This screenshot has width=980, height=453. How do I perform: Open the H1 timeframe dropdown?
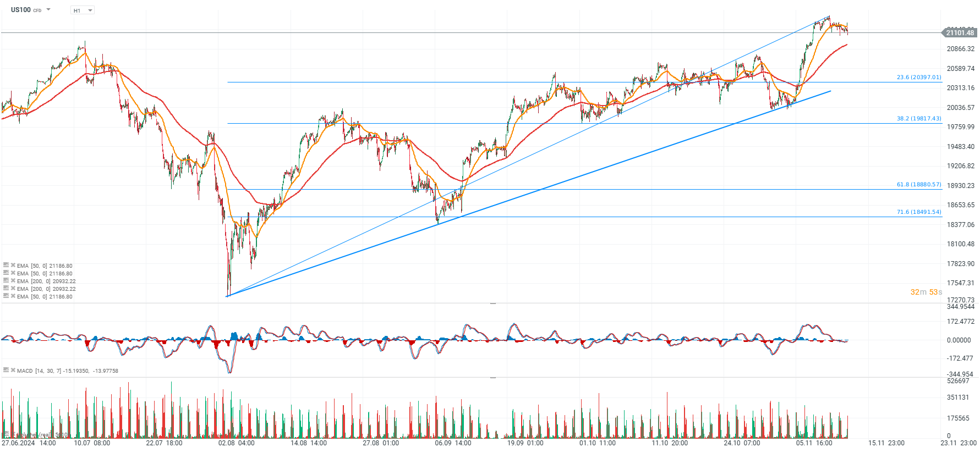pos(83,10)
